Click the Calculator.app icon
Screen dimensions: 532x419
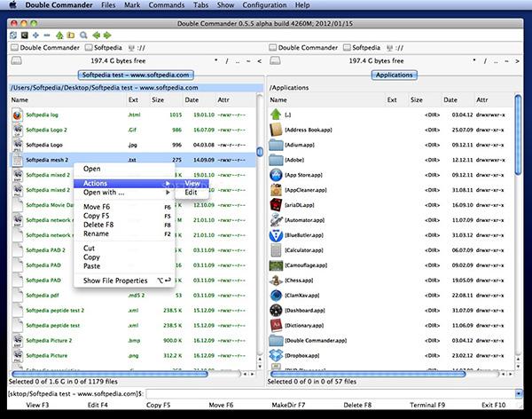276,250
